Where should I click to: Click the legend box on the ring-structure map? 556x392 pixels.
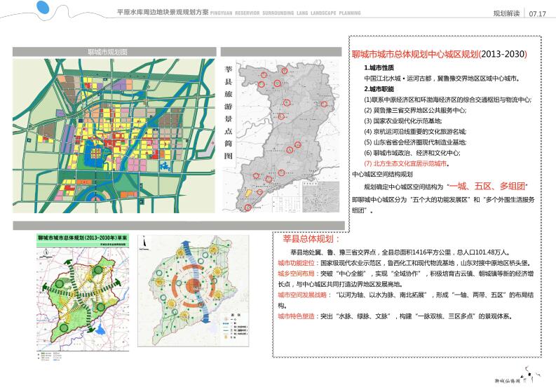(x=236, y=326)
